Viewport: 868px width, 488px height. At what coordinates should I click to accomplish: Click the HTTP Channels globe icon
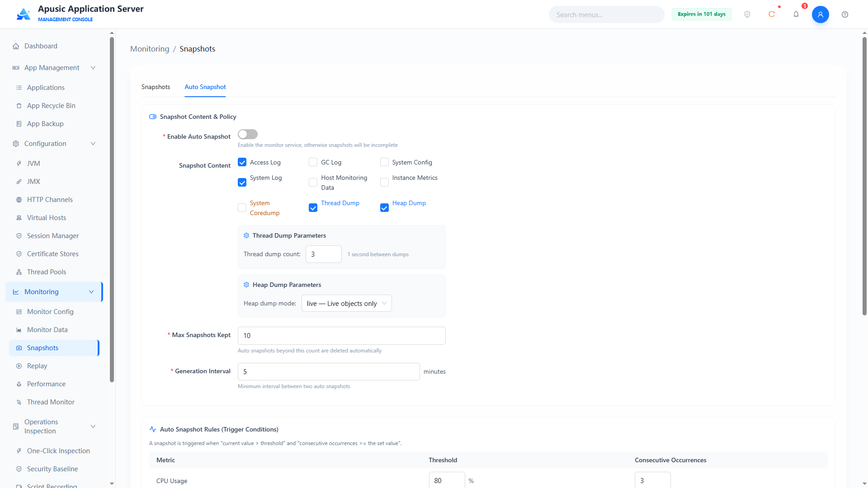coord(19,200)
